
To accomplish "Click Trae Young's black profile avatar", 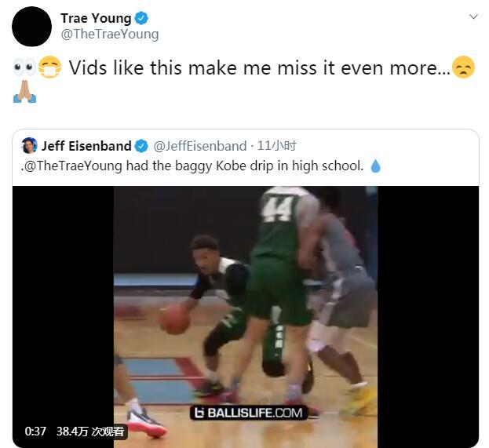I will pos(31,27).
